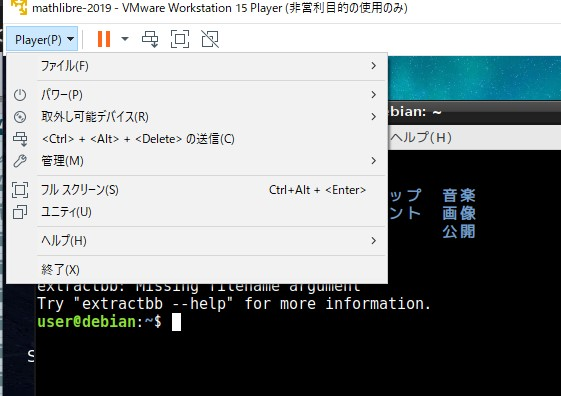Expand the arrow on the ヘルプ(H) menu row
The width and height of the screenshot is (561, 396).
(374, 241)
